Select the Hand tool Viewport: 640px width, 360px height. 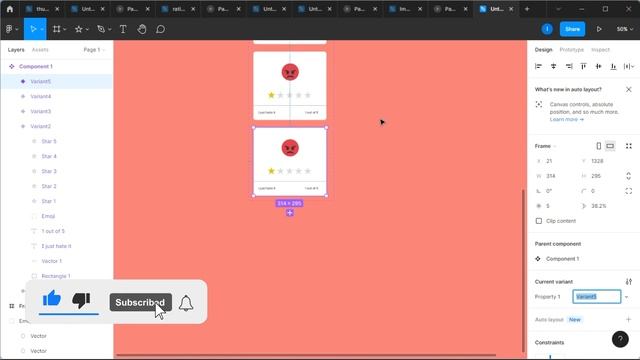[142, 29]
